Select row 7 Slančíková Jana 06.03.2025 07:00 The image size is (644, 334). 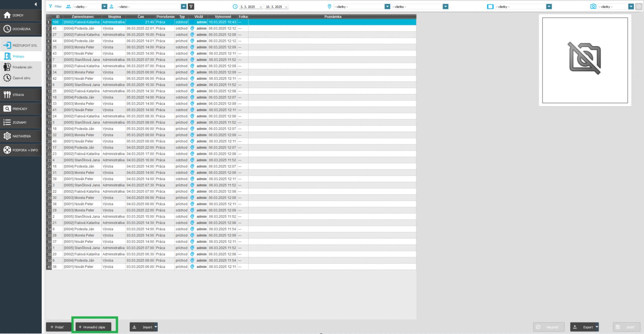[x=231, y=60]
